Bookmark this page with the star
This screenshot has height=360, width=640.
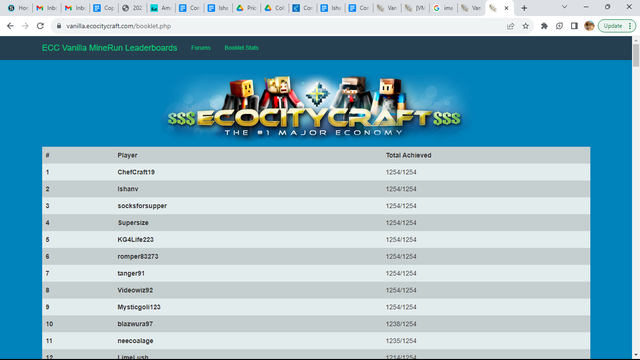tap(525, 26)
